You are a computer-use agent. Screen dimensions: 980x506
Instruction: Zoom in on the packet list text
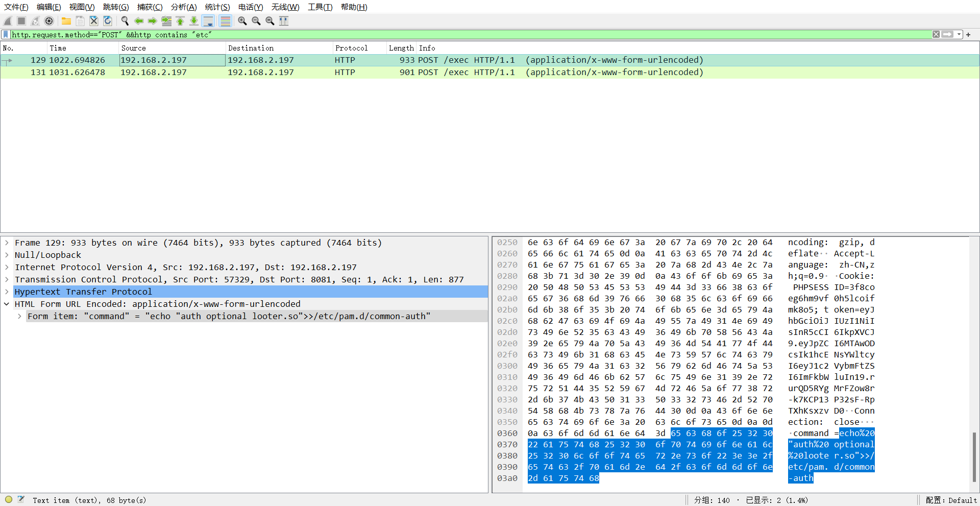pyautogui.click(x=242, y=21)
